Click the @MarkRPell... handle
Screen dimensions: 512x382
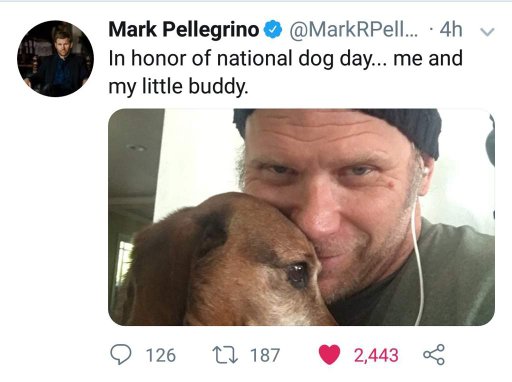[353, 30]
